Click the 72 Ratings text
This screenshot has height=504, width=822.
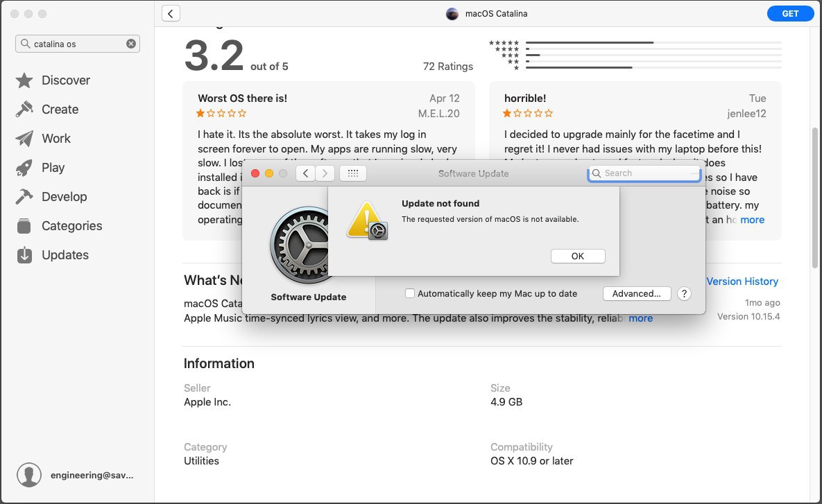[x=447, y=66]
